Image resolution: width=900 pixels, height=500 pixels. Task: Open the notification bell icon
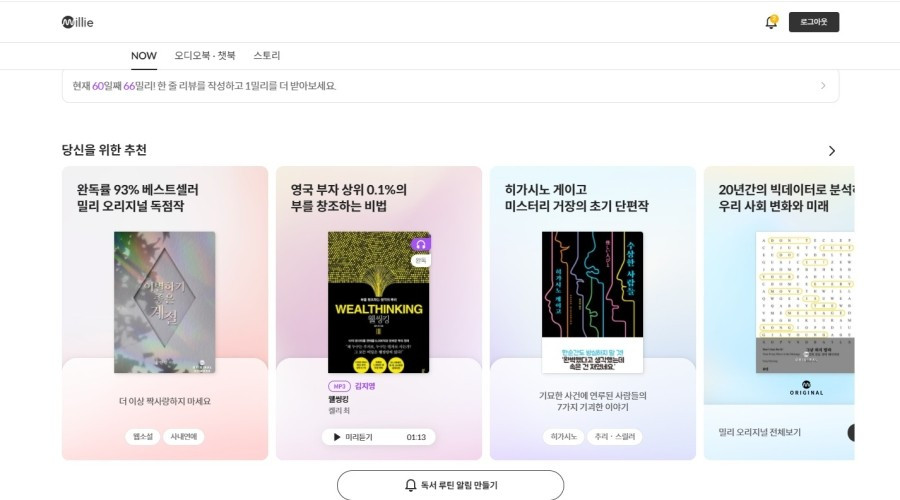771,22
